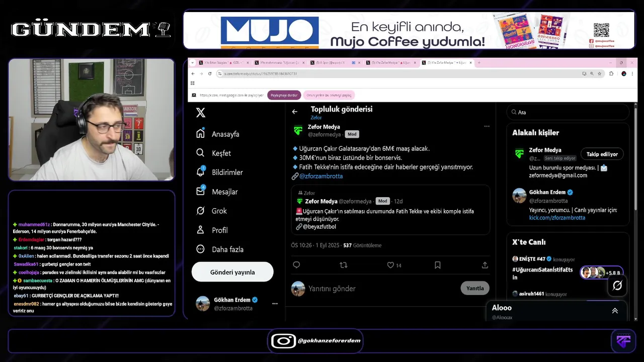
Task: Click the Mujo Coffee banner
Action: pos(409,30)
